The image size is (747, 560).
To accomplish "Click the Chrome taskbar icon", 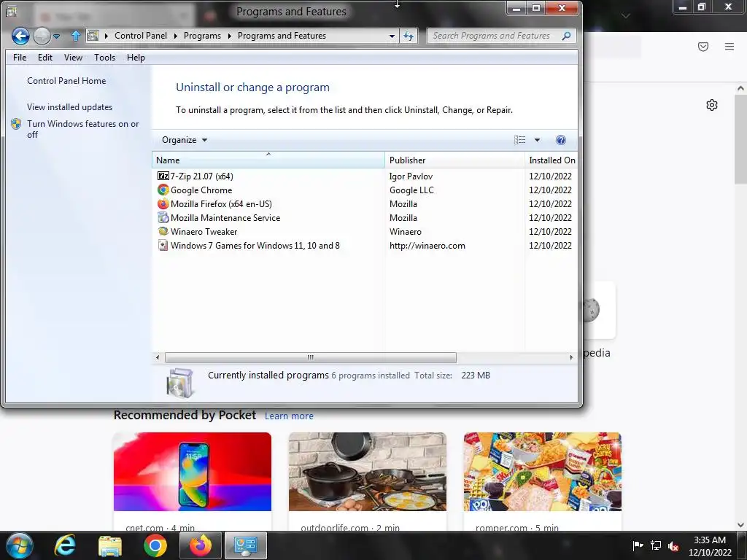I will point(155,545).
